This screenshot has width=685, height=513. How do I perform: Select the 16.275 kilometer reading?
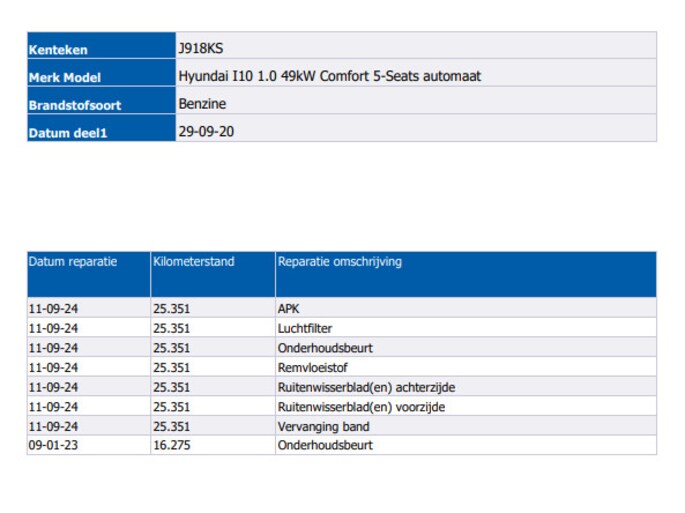171,445
